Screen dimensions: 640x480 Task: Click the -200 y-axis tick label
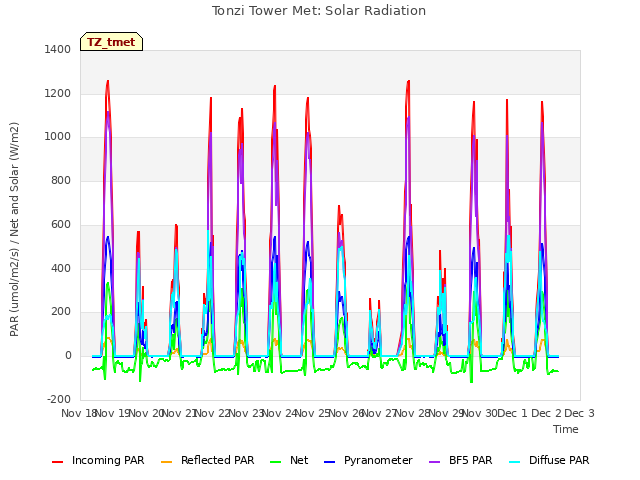point(59,400)
